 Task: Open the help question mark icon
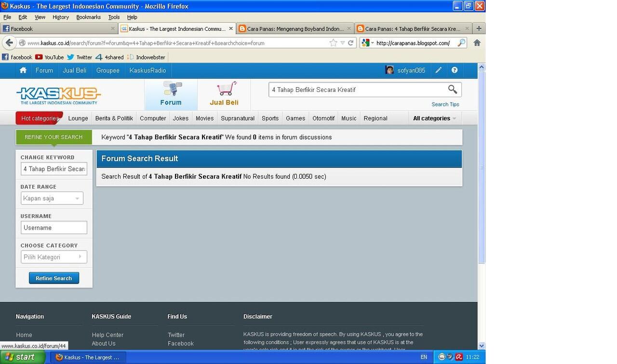point(454,70)
